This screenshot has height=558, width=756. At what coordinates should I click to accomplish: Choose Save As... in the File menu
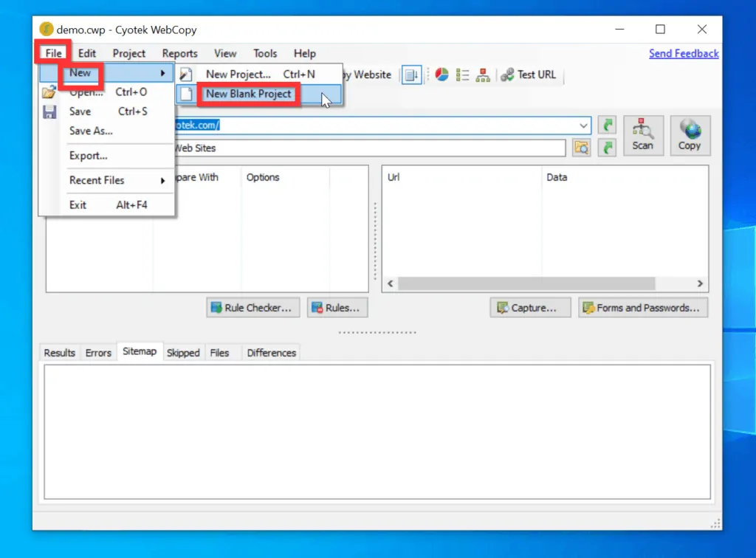(106, 131)
